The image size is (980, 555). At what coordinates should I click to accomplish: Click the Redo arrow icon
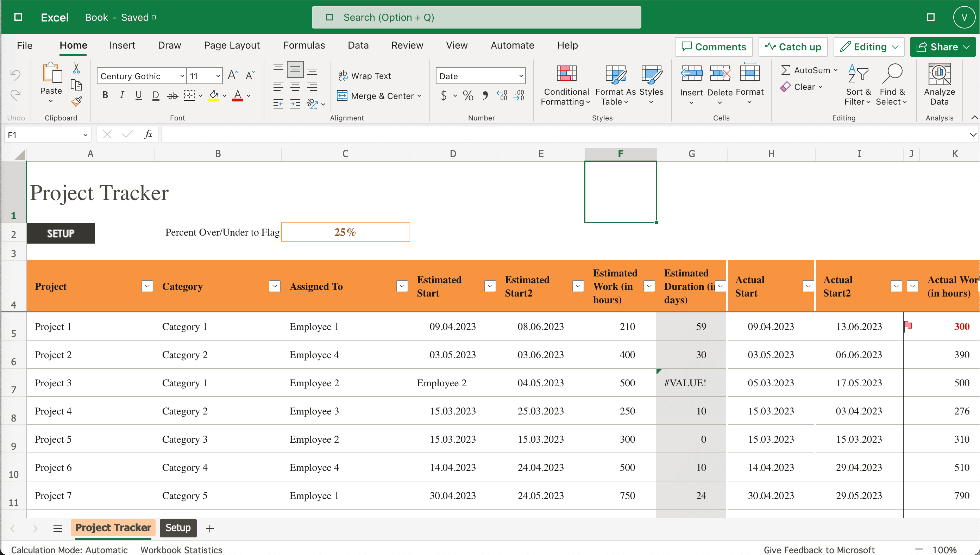click(x=15, y=94)
